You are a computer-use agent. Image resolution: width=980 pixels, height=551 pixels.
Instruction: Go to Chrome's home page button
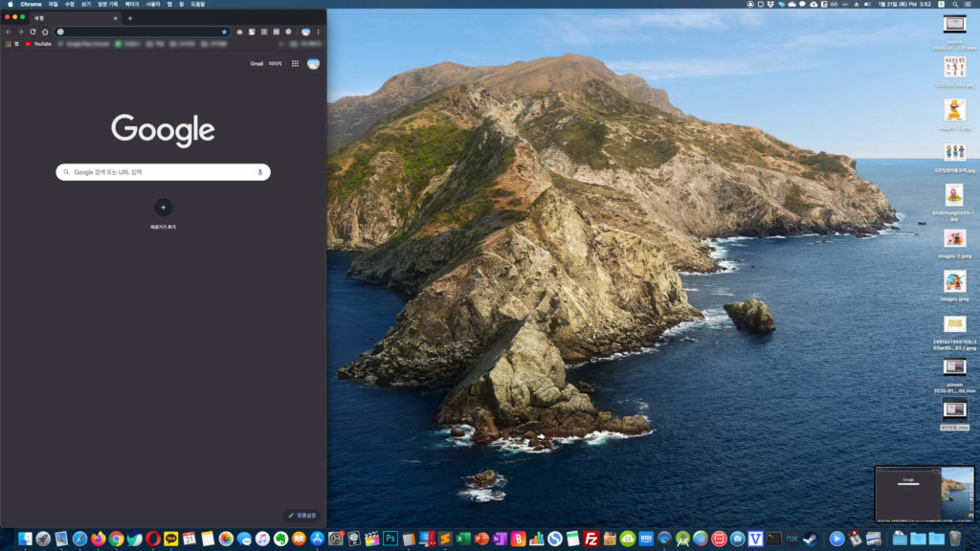[45, 32]
